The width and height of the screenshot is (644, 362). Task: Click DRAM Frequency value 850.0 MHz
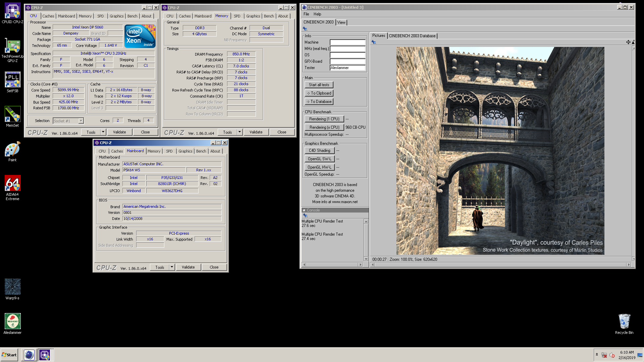click(x=241, y=54)
